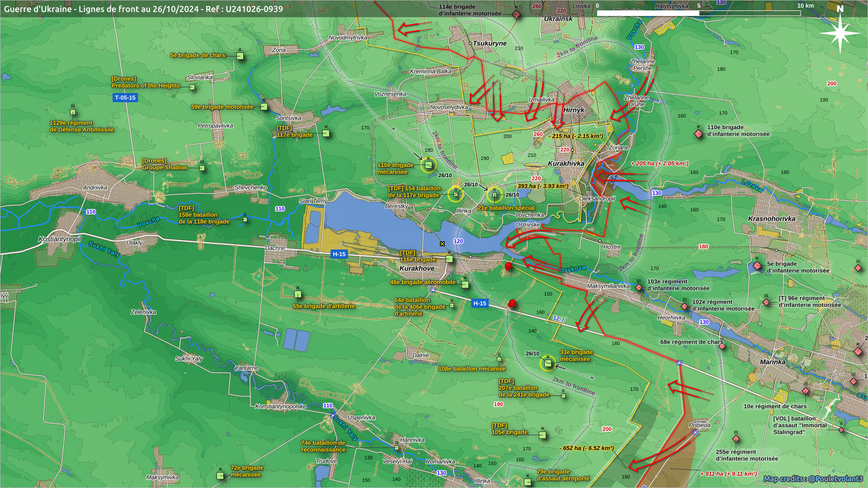
Task: Click the 10 km scale bar
Action: [698, 13]
